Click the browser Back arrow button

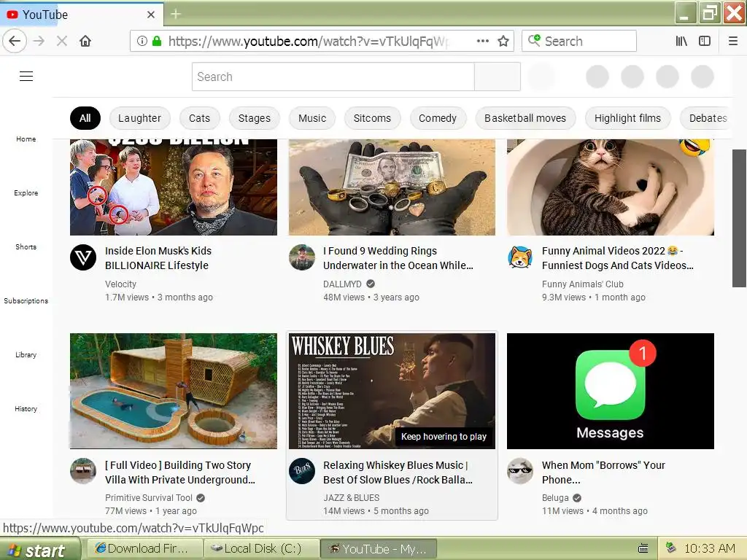coord(15,41)
